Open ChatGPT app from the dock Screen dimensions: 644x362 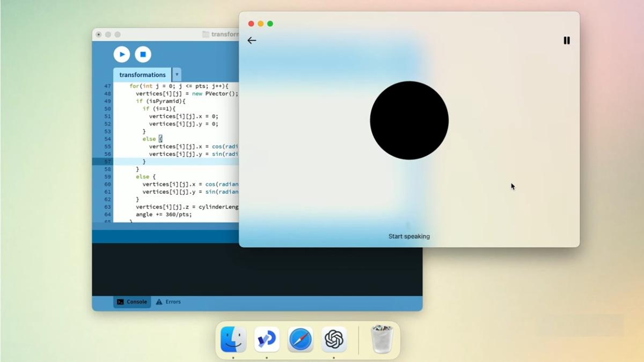coord(334,339)
